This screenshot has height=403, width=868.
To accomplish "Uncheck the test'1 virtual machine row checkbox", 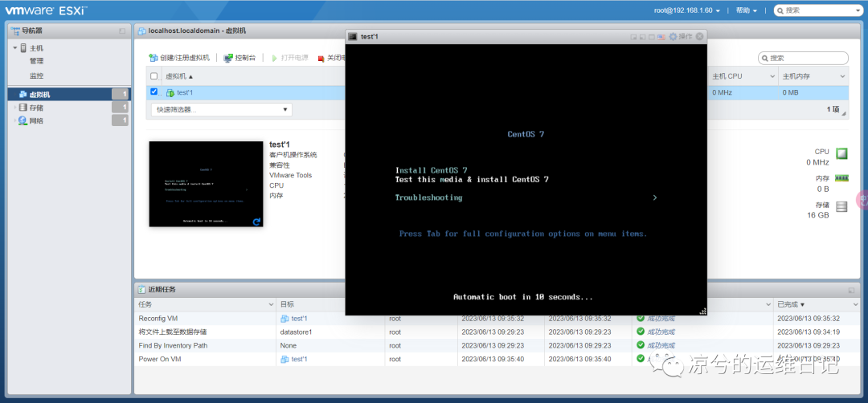I will click(x=154, y=92).
